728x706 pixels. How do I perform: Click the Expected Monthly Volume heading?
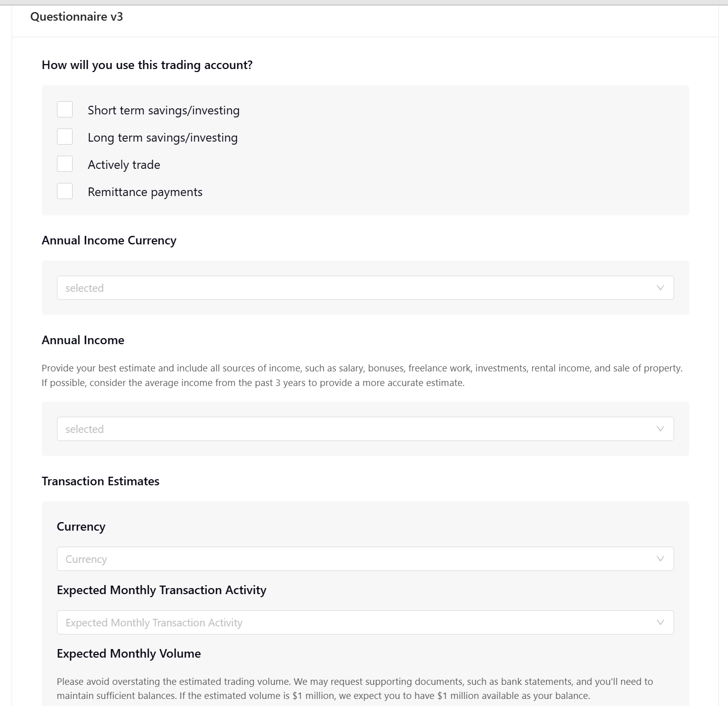coord(129,654)
